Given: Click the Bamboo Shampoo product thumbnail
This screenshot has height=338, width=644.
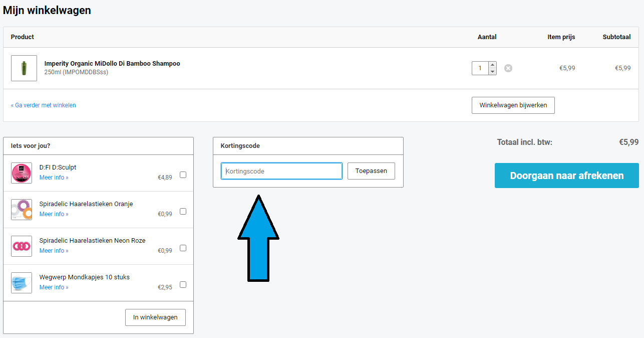Looking at the screenshot, I should (24, 68).
